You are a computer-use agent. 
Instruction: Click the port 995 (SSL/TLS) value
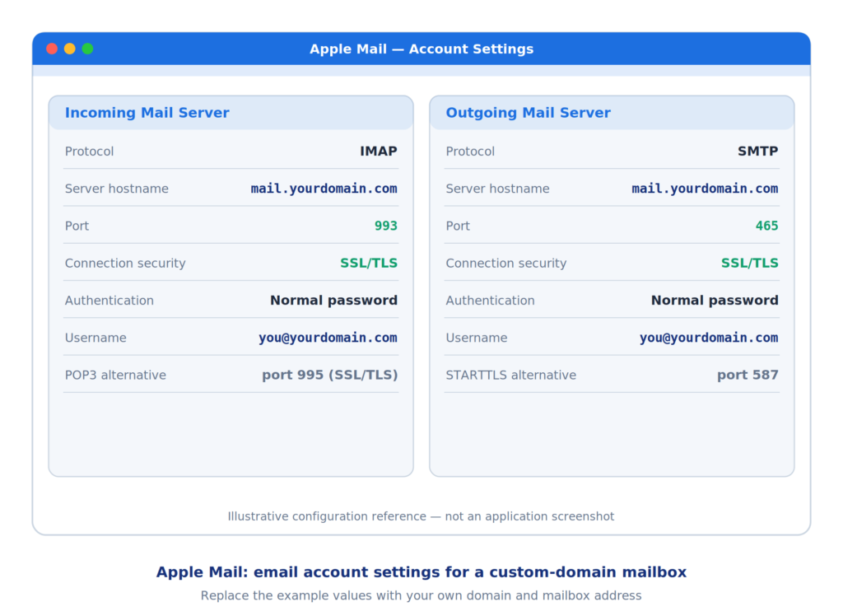click(x=330, y=375)
